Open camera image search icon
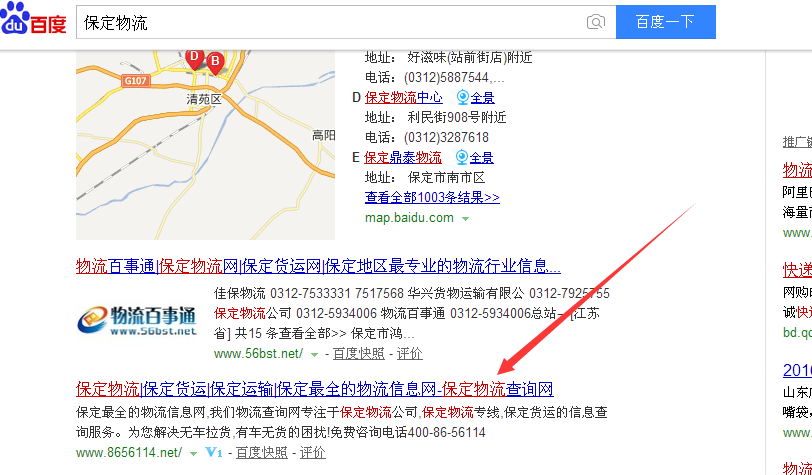 point(596,22)
